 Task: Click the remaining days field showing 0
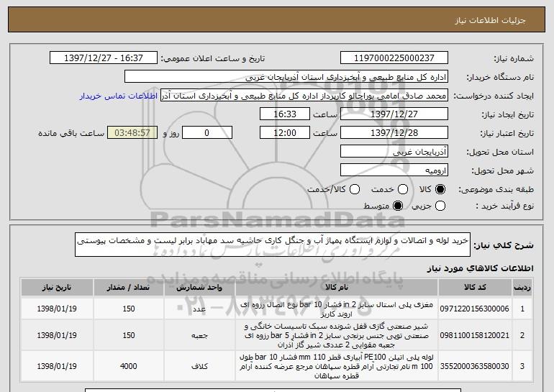207,133
